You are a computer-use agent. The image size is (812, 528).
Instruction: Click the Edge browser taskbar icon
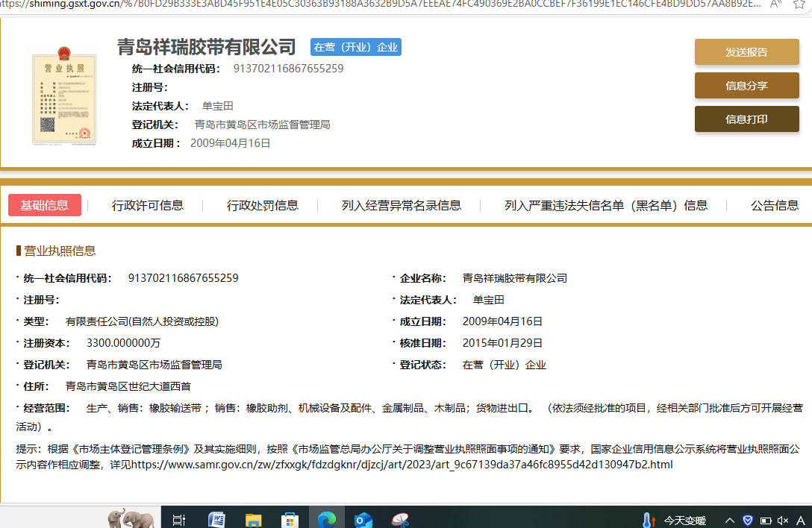tap(327, 519)
